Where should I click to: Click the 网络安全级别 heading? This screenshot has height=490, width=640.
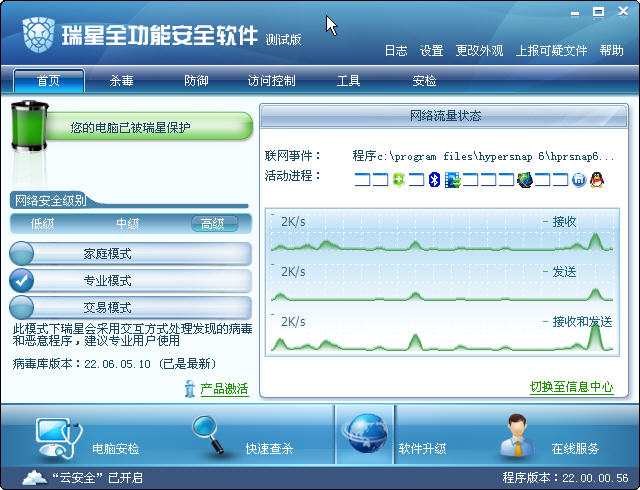pos(50,200)
